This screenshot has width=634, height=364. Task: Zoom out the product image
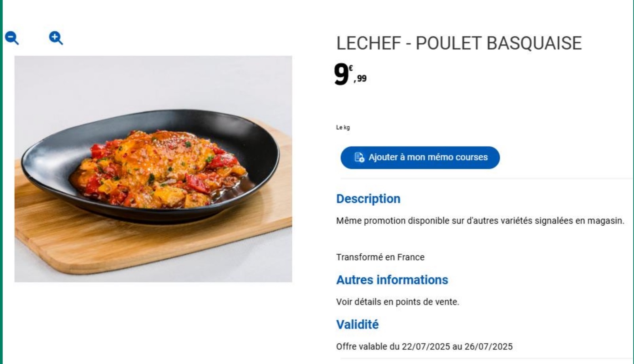(x=12, y=38)
